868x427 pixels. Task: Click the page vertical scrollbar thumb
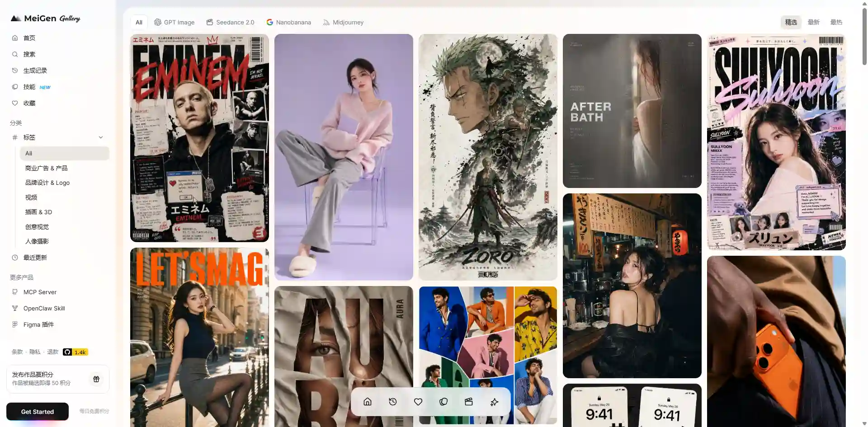[x=864, y=36]
